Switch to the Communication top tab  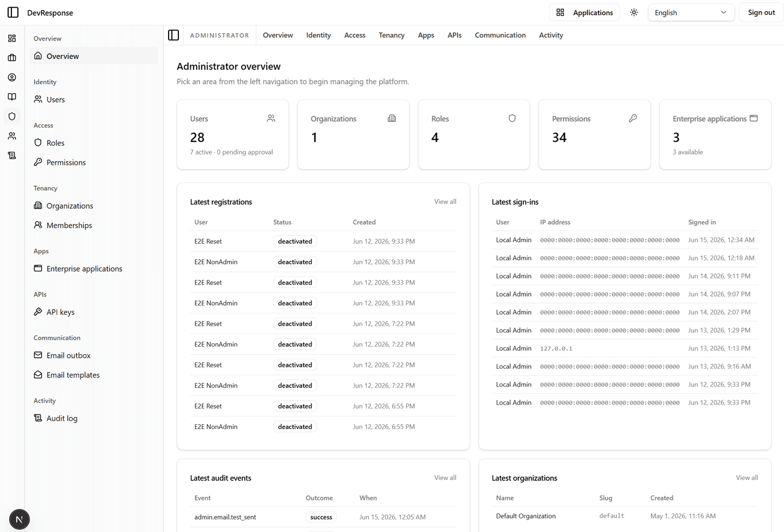click(500, 35)
